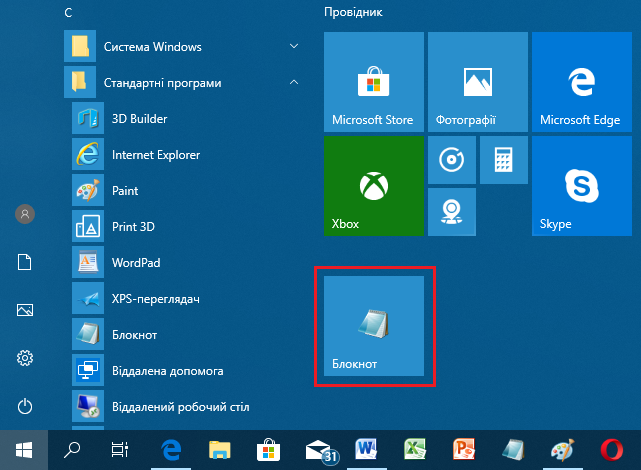Click the Стандартні програми folder icon
Viewport: 641px width, 470px height.
(80, 82)
